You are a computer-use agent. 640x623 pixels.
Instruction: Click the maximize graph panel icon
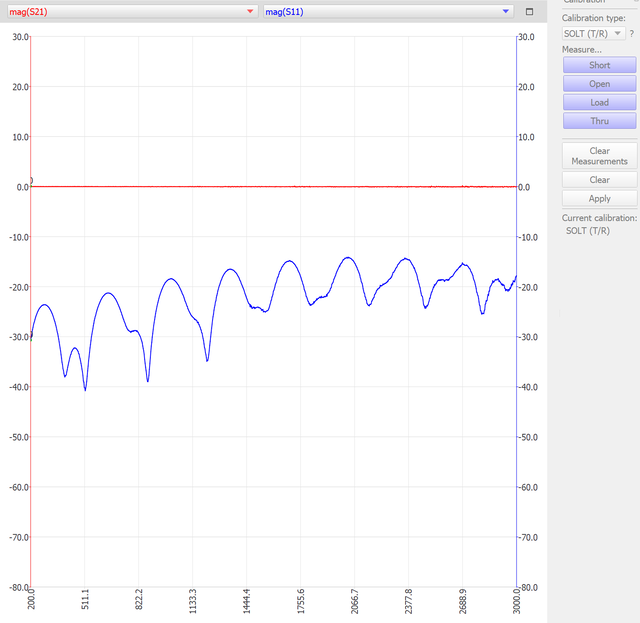point(529,12)
